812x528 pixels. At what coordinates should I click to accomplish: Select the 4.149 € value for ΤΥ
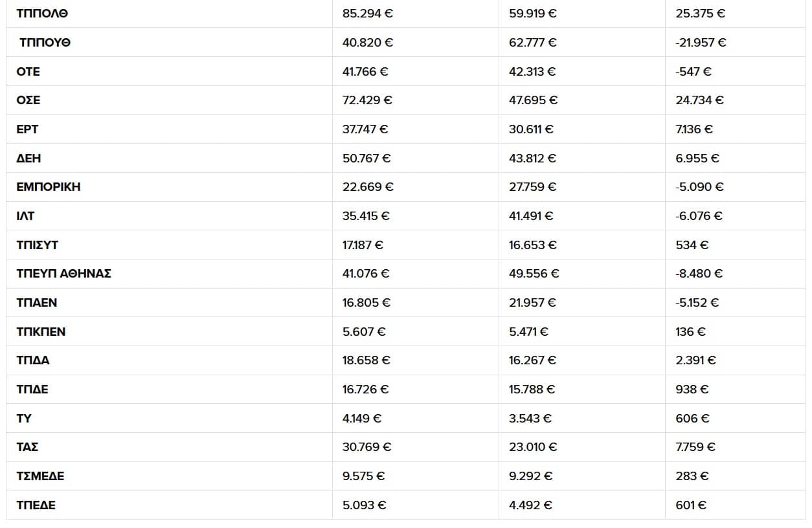pos(362,419)
